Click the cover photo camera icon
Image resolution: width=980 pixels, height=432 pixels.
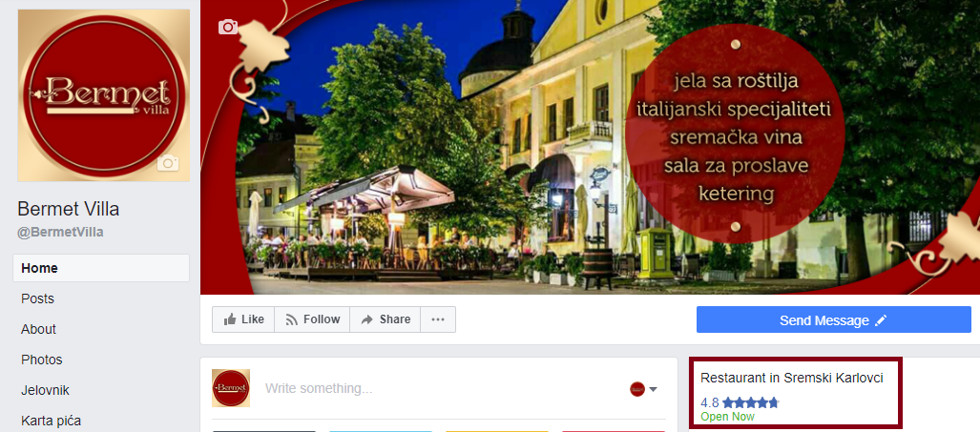point(228,27)
